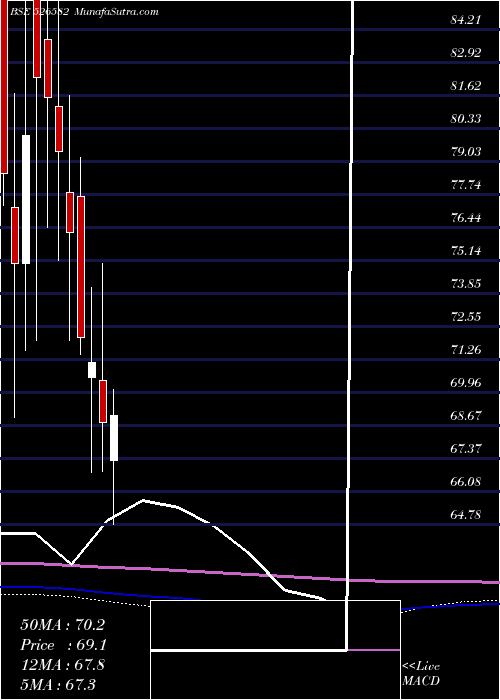Viewport: 500px width, 700px height.
Task: Click the 73.85 price axis label
Action: pos(466,284)
